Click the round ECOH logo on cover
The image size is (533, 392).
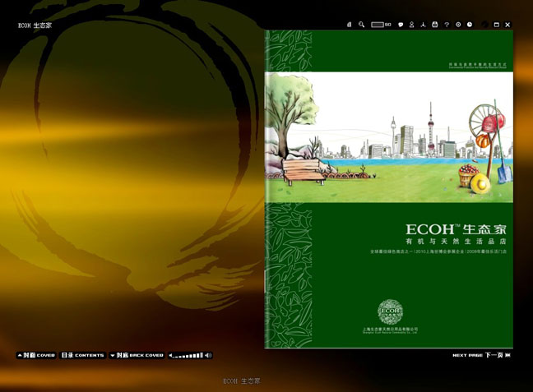click(x=390, y=311)
